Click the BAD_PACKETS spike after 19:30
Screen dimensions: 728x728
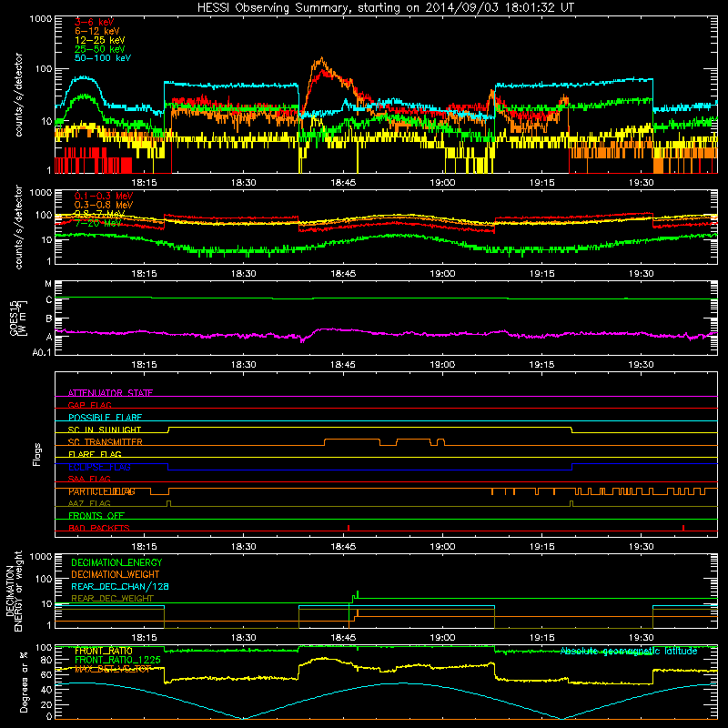683,528
